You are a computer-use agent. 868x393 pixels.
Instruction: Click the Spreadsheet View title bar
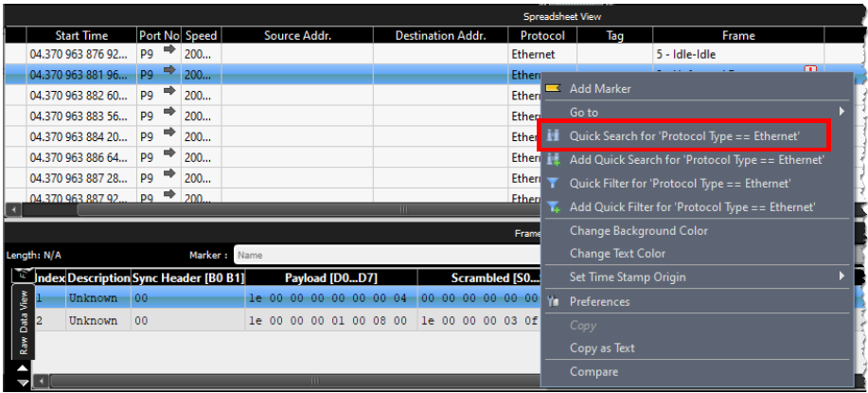pyautogui.click(x=432, y=17)
